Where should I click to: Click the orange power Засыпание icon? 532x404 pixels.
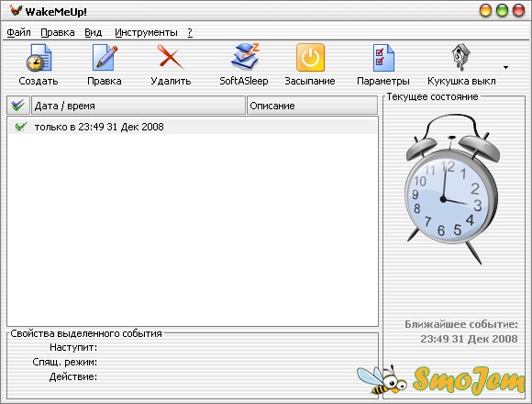click(x=310, y=57)
